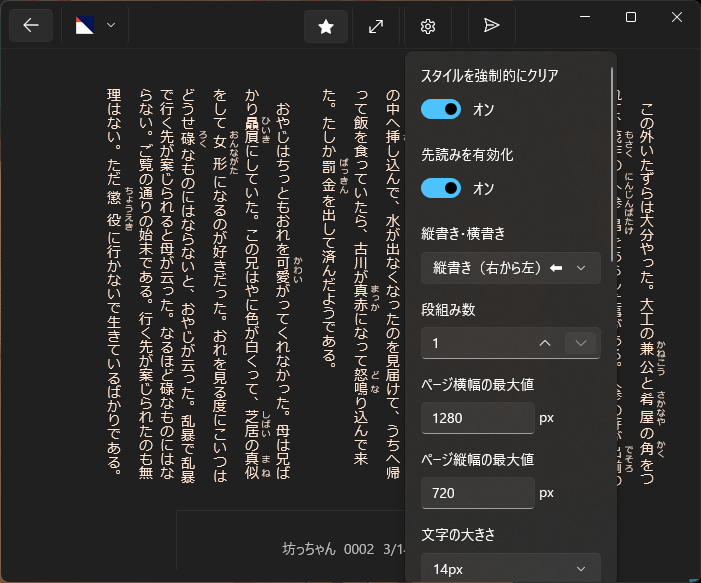This screenshot has height=583, width=701.
Task: Open the flag icon theme dropdown
Action: 95,25
